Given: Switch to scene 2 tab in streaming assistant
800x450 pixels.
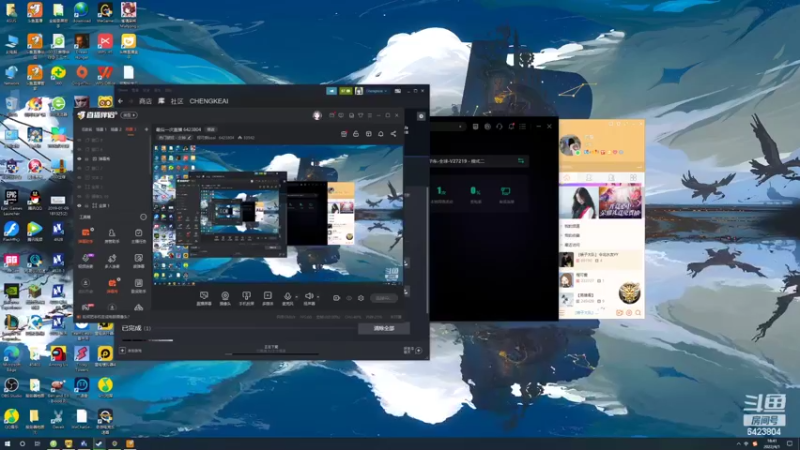Looking at the screenshot, I should 116,130.
